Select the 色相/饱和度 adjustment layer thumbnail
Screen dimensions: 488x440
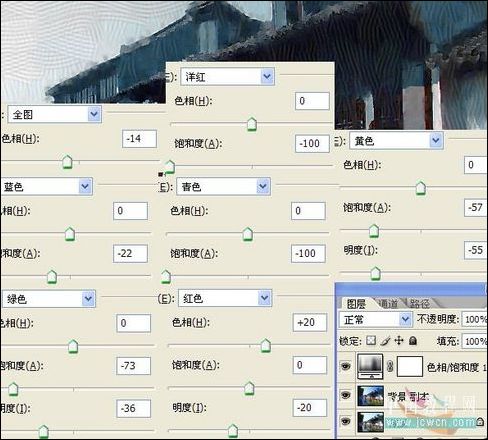[x=370, y=366]
